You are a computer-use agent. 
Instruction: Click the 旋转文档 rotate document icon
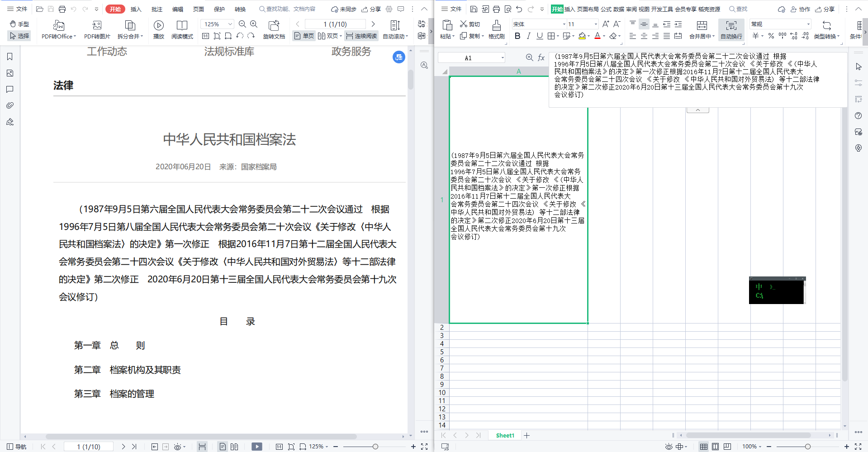274,25
